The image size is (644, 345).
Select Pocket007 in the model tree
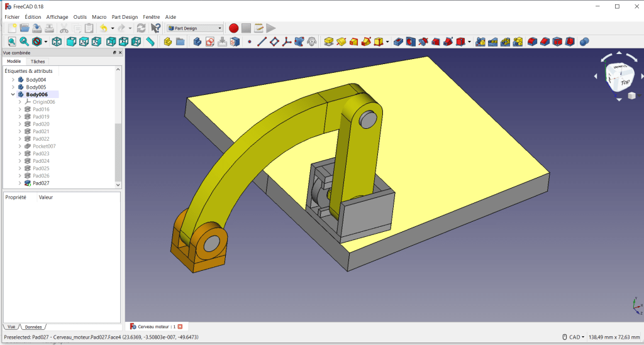coord(44,146)
